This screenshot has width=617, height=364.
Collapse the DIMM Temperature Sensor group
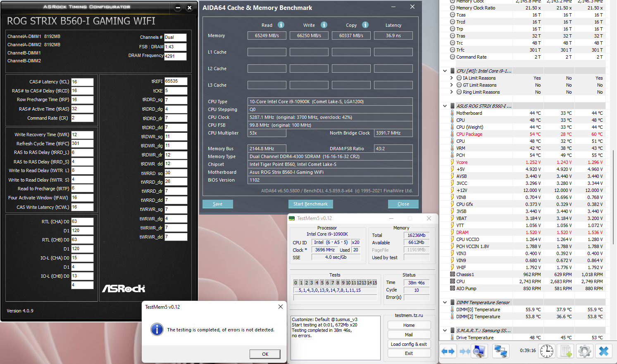(445, 303)
